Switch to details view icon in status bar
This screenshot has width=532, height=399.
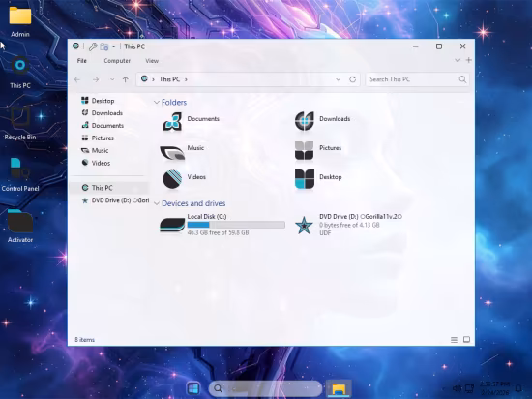(454, 340)
